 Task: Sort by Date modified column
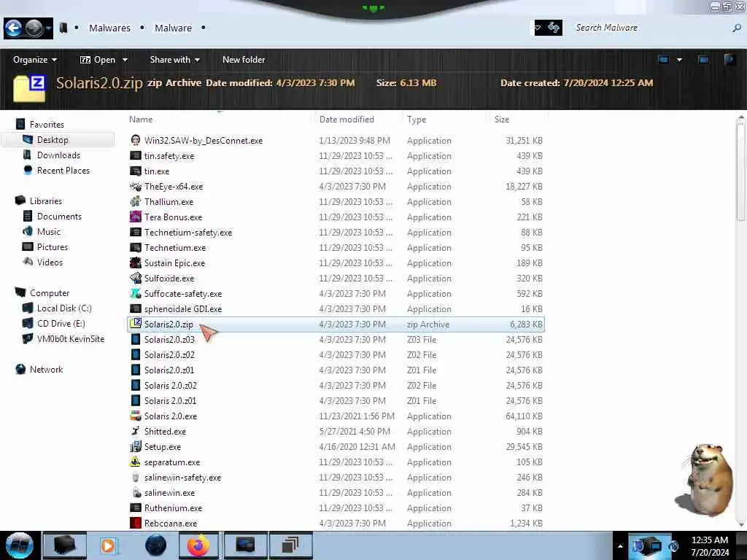tap(347, 120)
